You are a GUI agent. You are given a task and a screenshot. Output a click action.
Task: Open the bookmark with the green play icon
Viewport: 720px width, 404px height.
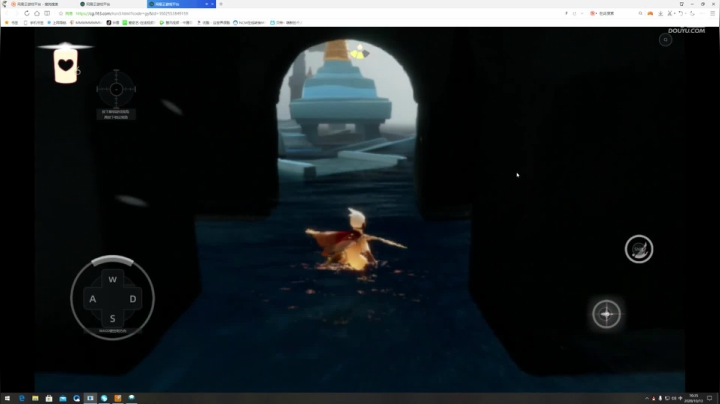click(x=176, y=22)
